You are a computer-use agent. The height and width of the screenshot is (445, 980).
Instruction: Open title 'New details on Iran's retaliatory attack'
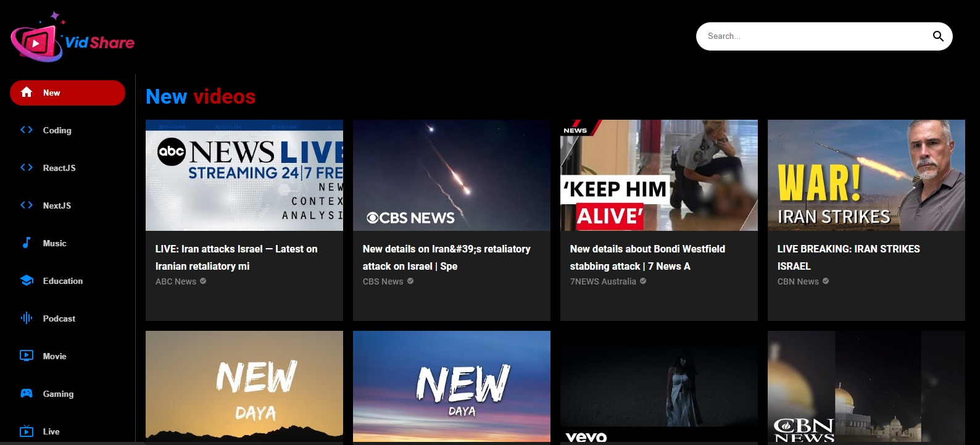coord(446,257)
